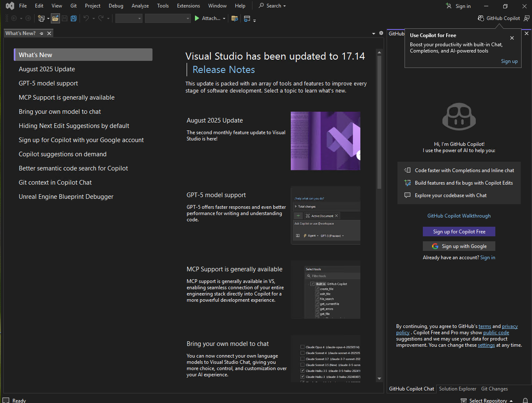The image size is (532, 403).
Task: Open the GitHub Copilot Walkthrough link
Action: coord(459,216)
